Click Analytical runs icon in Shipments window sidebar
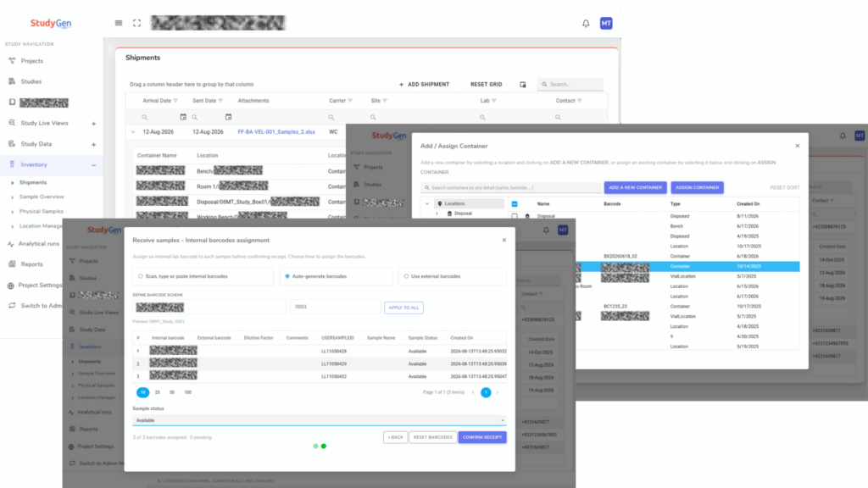The image size is (868, 488). tap(10, 244)
